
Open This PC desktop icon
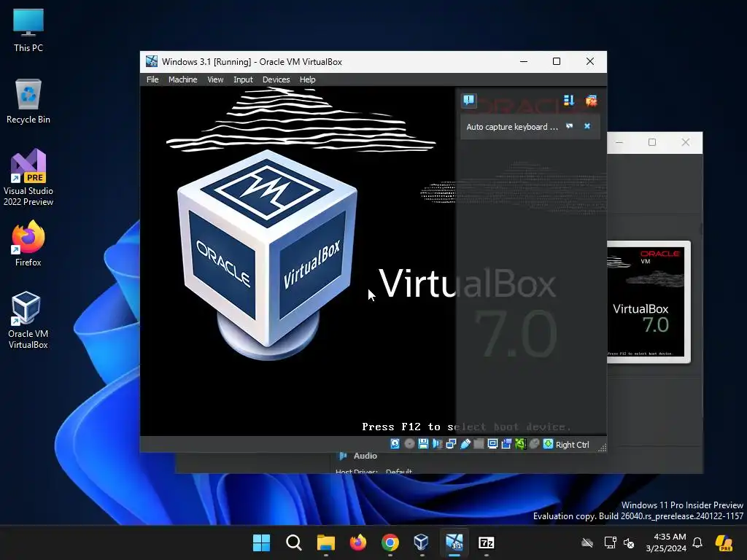coord(28,30)
